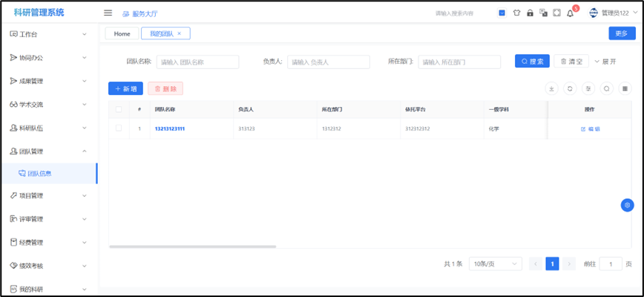Click the lock screen icon

[530, 13]
